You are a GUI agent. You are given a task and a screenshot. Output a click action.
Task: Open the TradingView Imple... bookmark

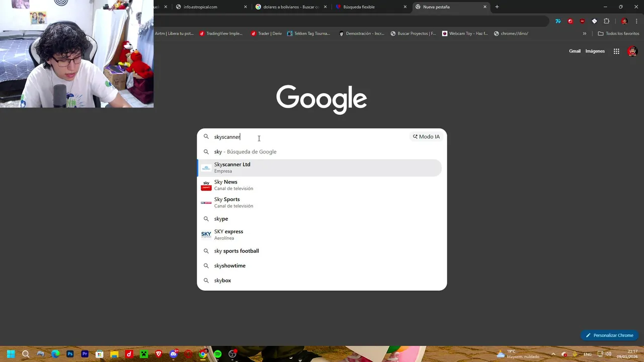pyautogui.click(x=221, y=34)
